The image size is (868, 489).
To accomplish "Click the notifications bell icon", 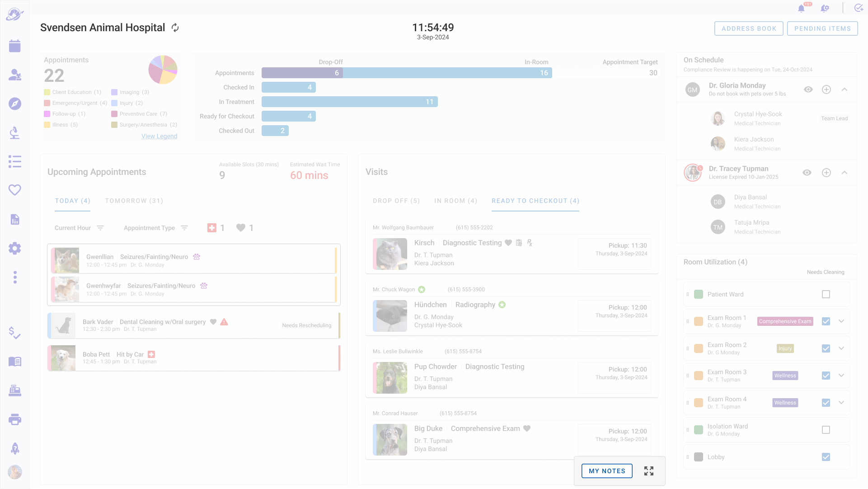I will tap(801, 9).
